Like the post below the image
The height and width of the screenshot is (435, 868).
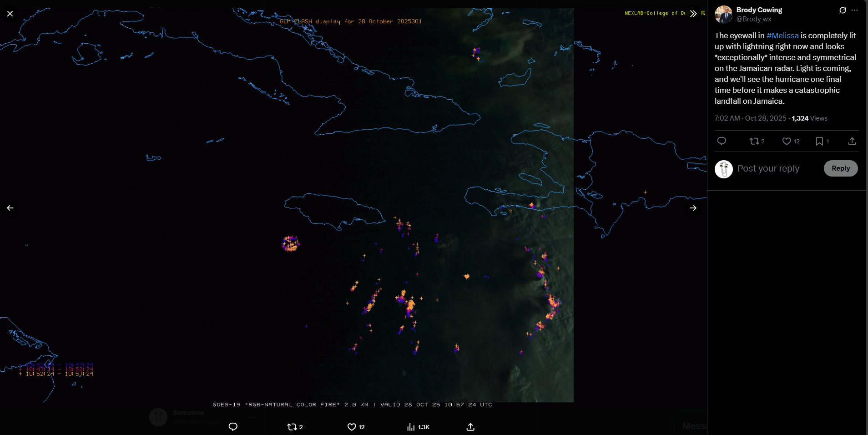356,427
